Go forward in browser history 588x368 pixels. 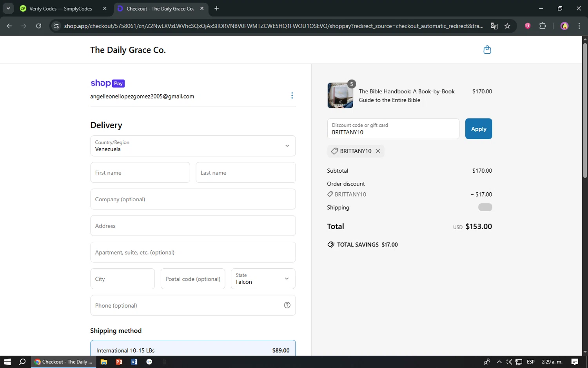click(24, 26)
